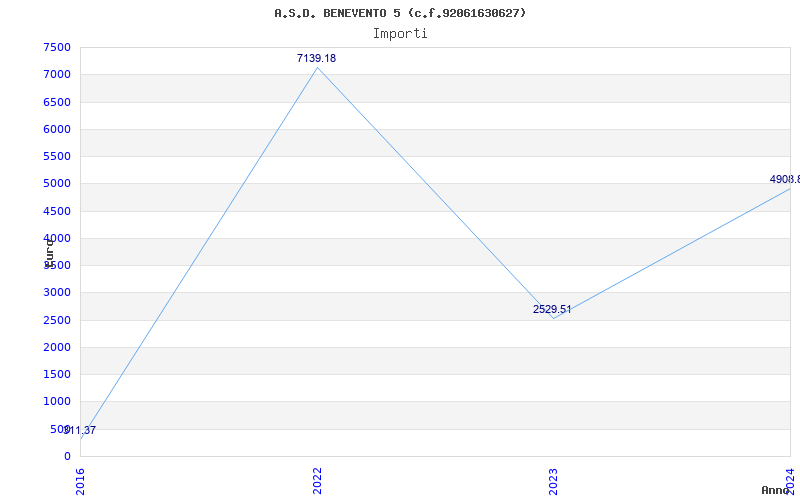Viewport: 800px width, 500px height.
Task: Click the 2023 x-axis label
Action: click(x=554, y=481)
